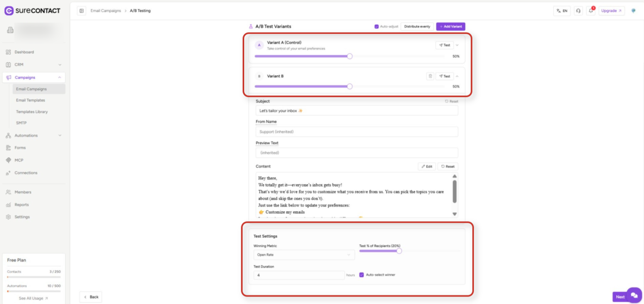Expand the Automations menu chevron
Image resolution: width=644 pixels, height=304 pixels.
pos(59,135)
